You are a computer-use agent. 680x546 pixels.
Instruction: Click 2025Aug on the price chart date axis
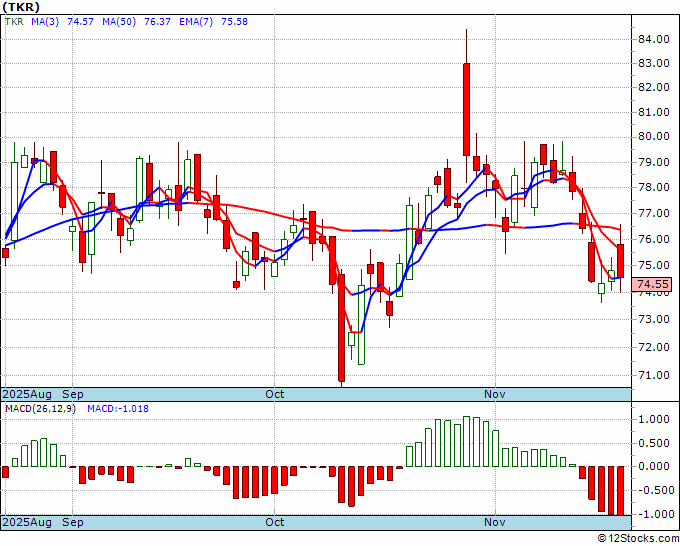(27, 394)
